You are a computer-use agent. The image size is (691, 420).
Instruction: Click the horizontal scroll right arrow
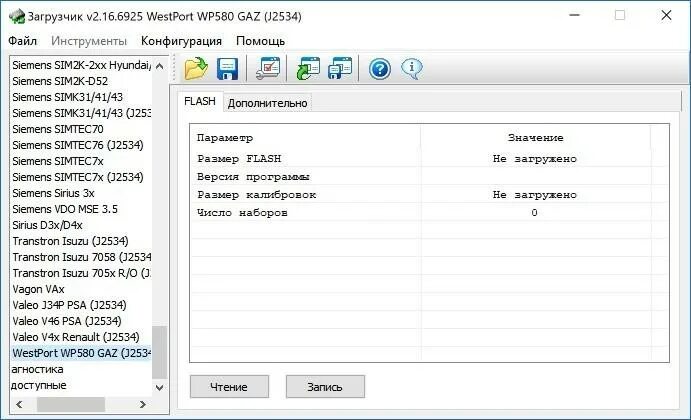(x=143, y=404)
